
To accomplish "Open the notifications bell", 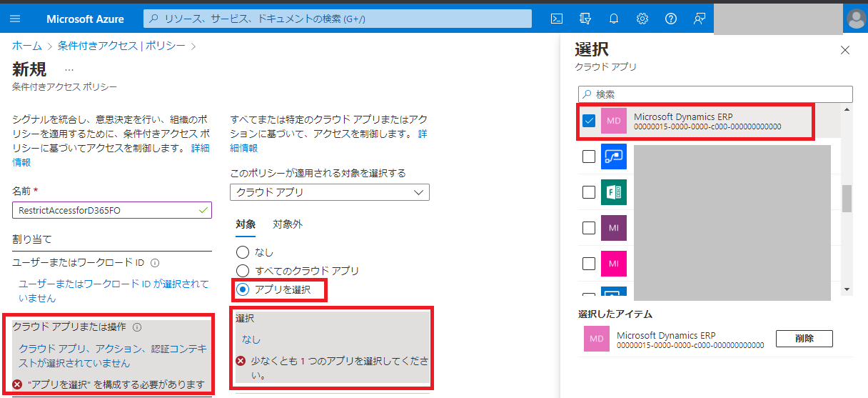I will [614, 19].
